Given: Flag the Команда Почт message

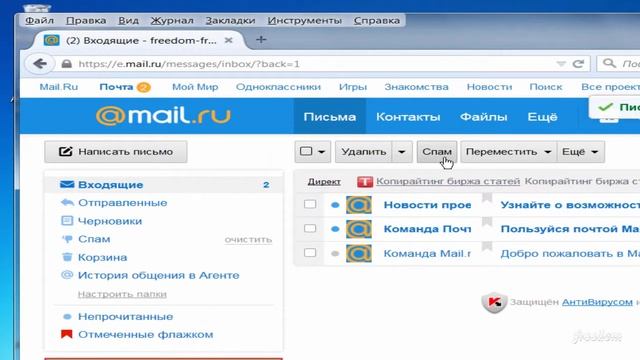Looking at the screenshot, I should pos(487,222).
